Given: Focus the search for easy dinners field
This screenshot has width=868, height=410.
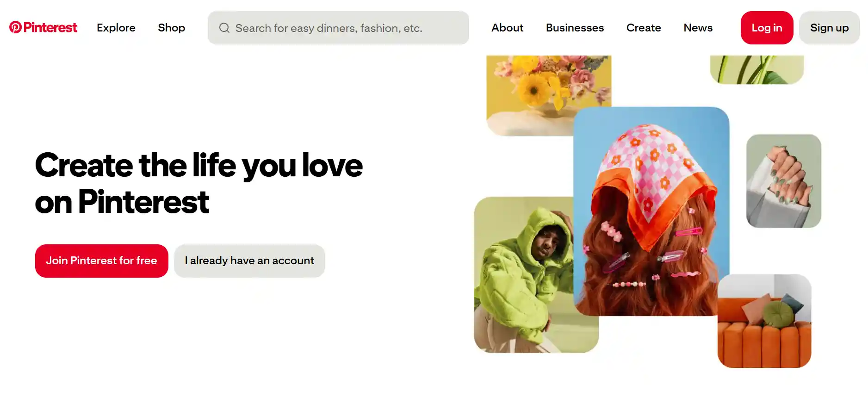Looking at the screenshot, I should click(338, 28).
